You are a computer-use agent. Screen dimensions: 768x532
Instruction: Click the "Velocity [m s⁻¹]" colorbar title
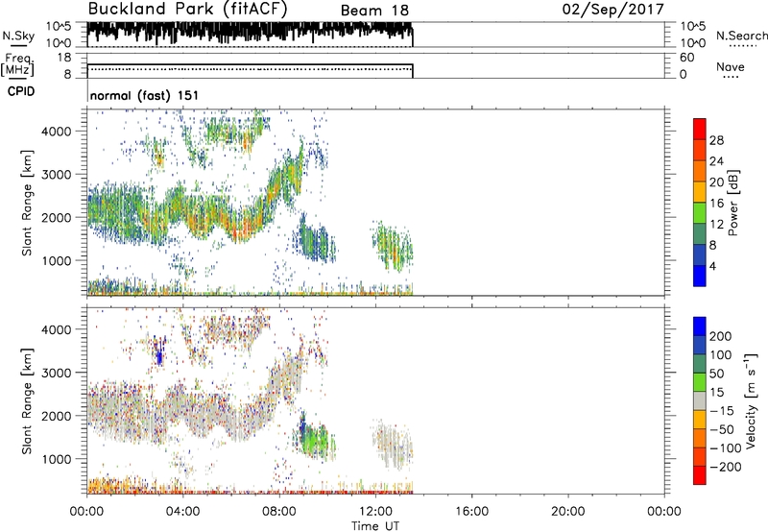pos(751,400)
